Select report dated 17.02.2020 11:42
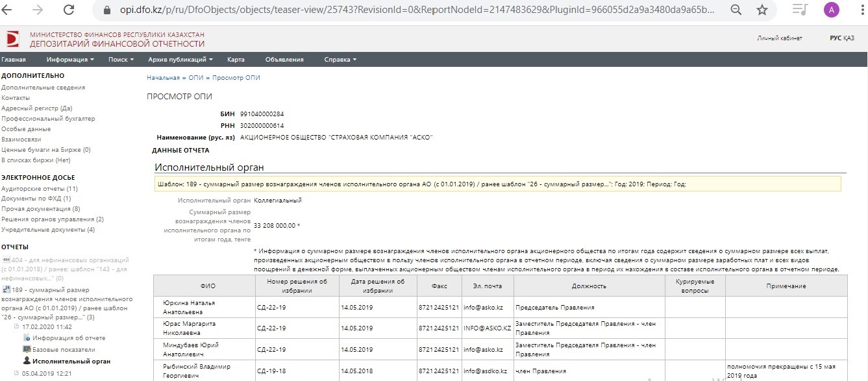This screenshot has width=868, height=381. [47, 327]
